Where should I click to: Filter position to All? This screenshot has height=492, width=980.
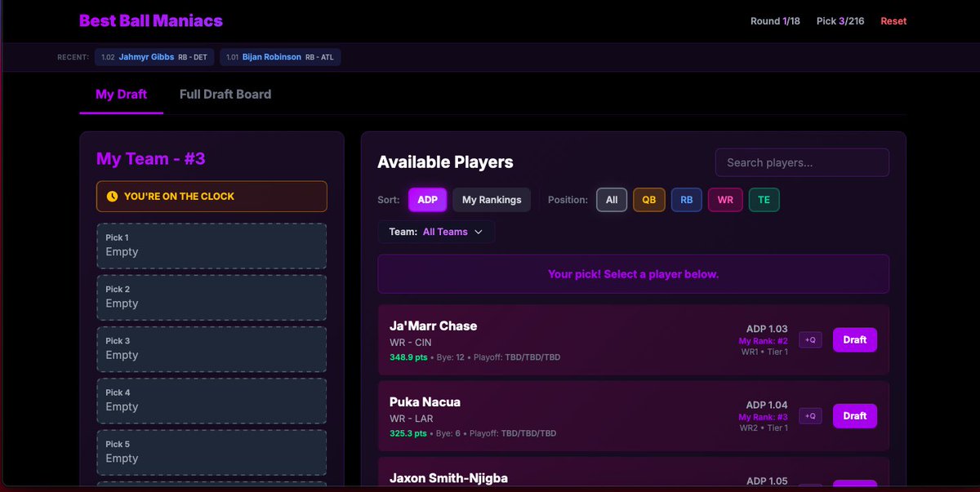(612, 200)
